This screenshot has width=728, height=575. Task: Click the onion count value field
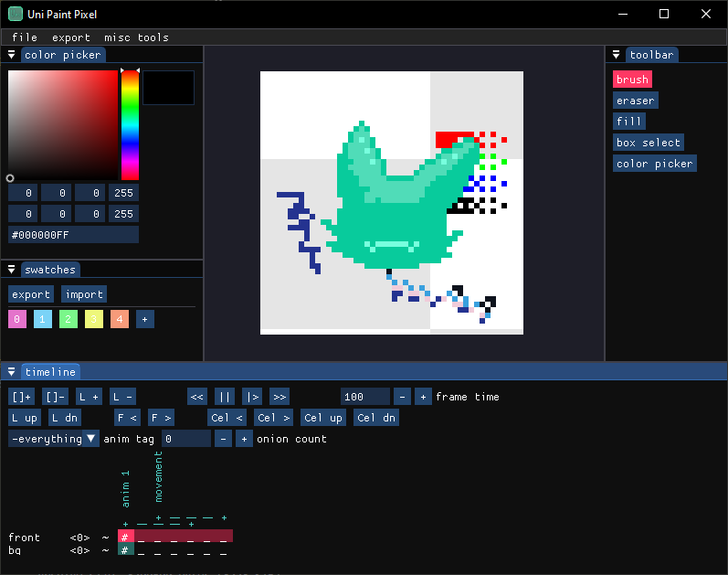186,439
